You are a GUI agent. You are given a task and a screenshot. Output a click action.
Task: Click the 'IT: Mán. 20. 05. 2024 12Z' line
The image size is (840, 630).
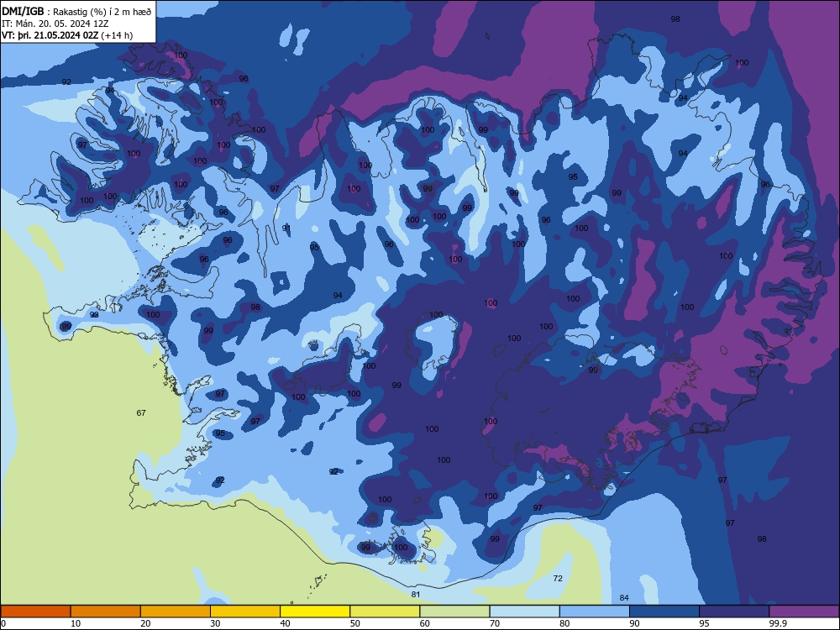(55, 24)
